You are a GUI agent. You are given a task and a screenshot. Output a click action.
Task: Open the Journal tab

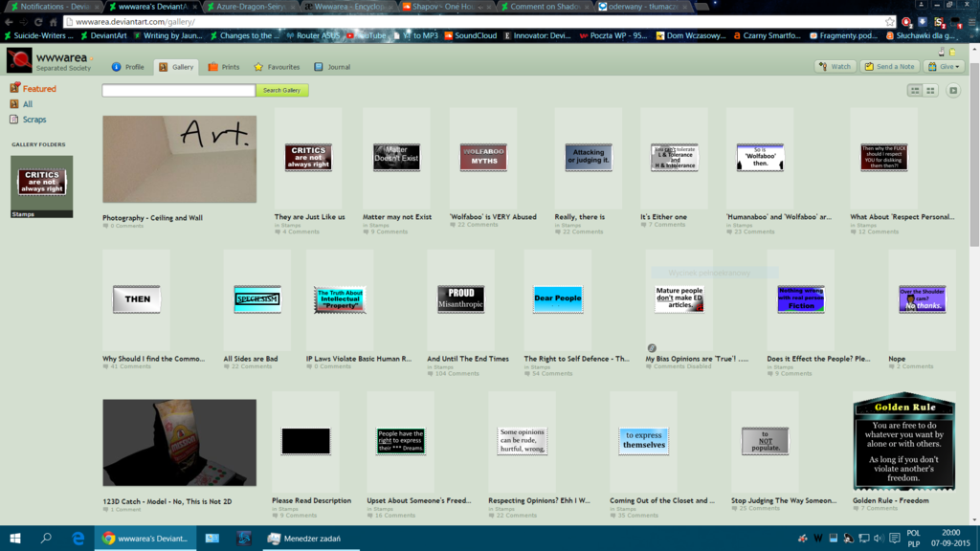point(332,67)
